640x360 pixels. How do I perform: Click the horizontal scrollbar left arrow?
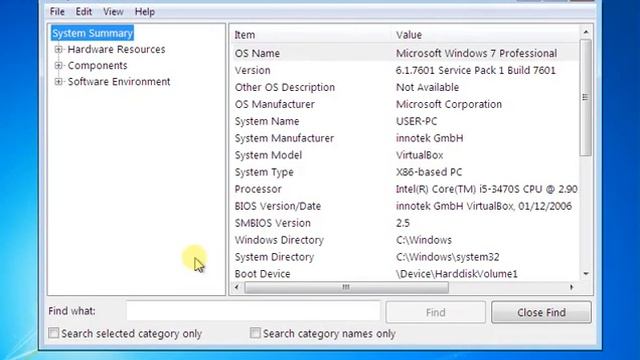[x=237, y=287]
